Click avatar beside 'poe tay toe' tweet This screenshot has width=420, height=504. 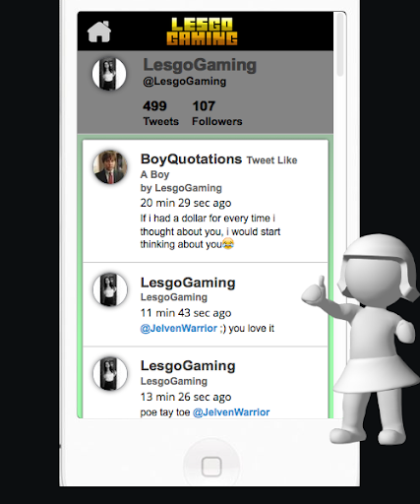[110, 373]
